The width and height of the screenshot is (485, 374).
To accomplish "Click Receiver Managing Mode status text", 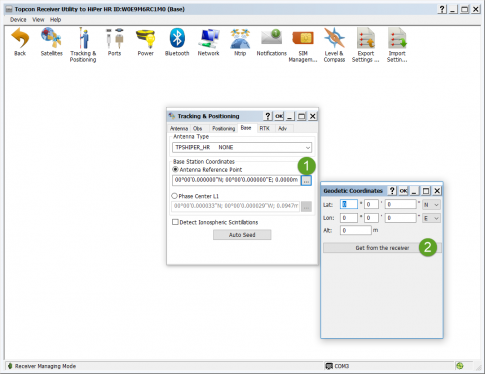I will (x=45, y=366).
